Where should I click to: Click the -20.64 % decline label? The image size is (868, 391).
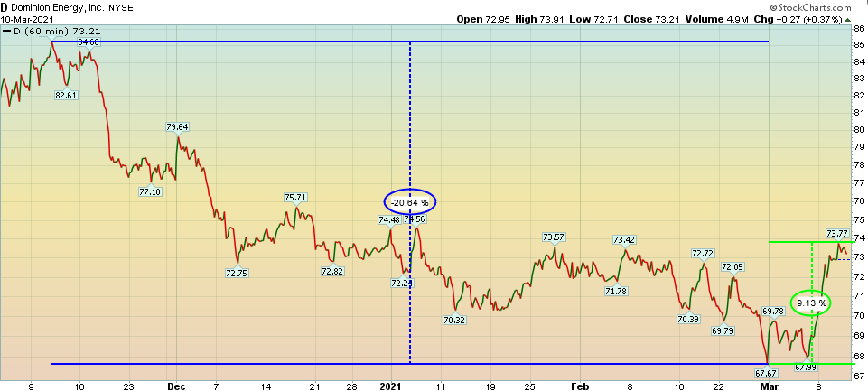coord(410,203)
